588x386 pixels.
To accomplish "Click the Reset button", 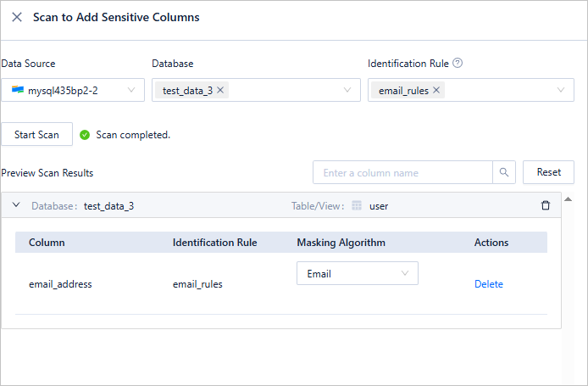I will tap(548, 172).
